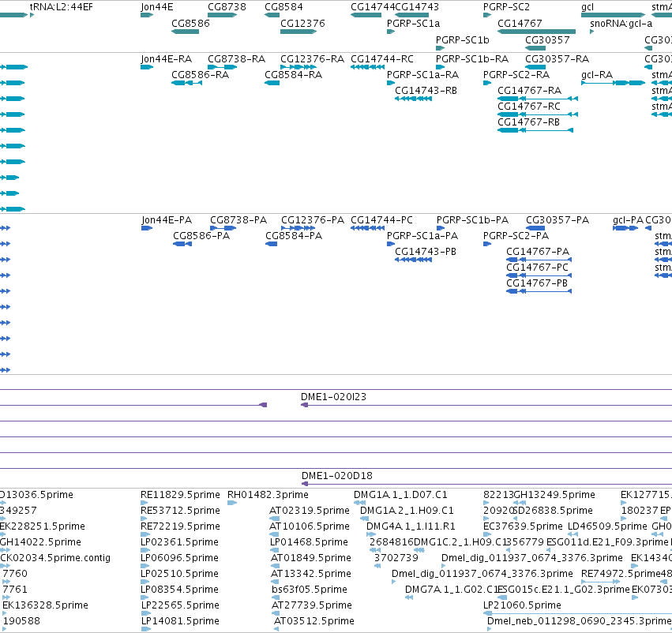Screen dimensions: 672x633
Task: Click the Jon44E-PA protein label
Action: coord(167,219)
